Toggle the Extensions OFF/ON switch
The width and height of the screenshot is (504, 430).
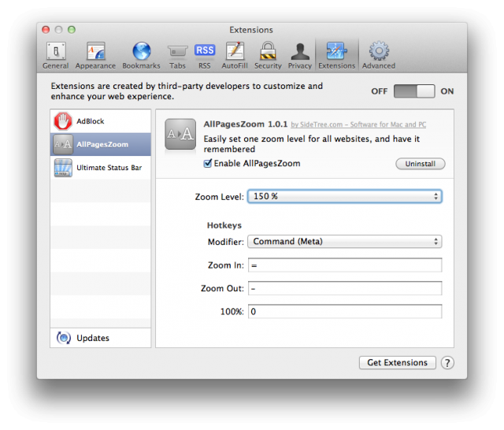pyautogui.click(x=414, y=91)
